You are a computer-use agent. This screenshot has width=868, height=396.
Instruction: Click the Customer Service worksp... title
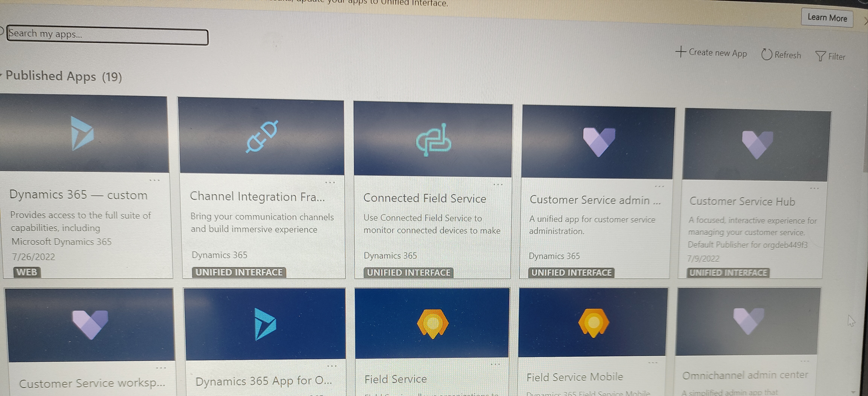click(92, 384)
